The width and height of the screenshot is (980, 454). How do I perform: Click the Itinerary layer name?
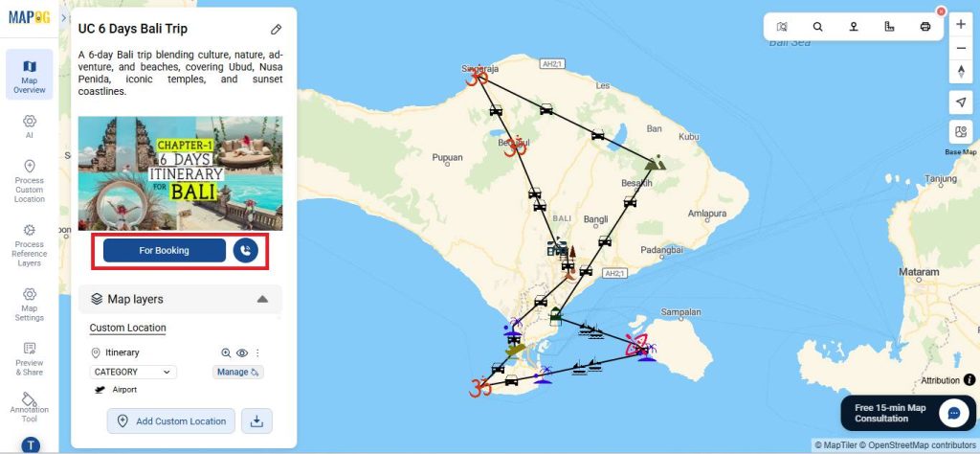[x=122, y=352]
